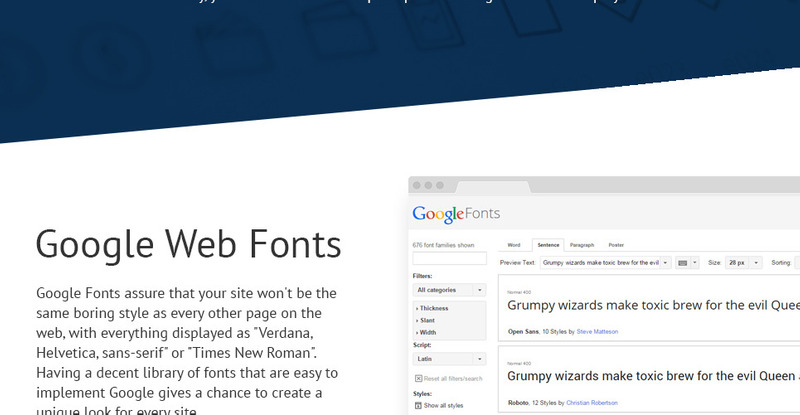Switch to the Word tab
The image size is (800, 415).
click(514, 245)
